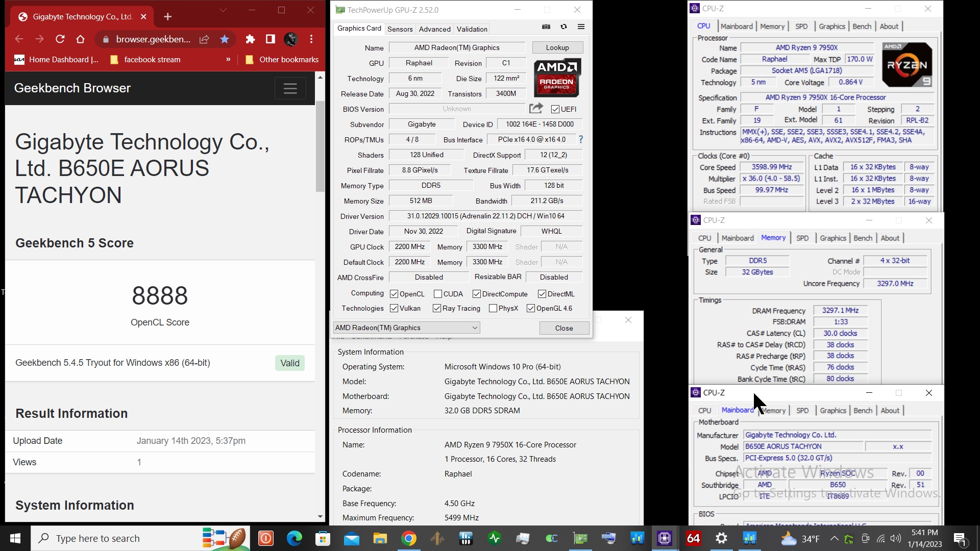Open the notification center icon
The image size is (980, 551).
pyautogui.click(x=960, y=538)
